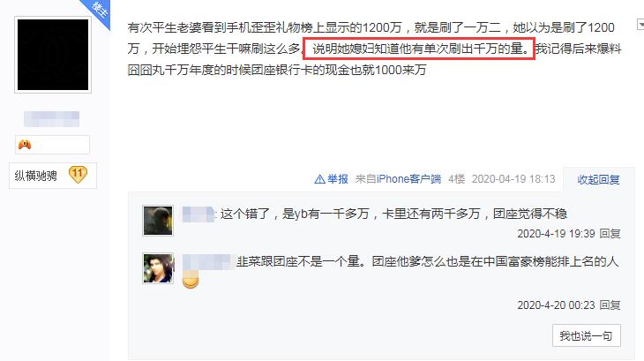This screenshot has width=644, height=361.
Task: Click 回复 beside the 19:39 comment
Action: click(x=610, y=234)
